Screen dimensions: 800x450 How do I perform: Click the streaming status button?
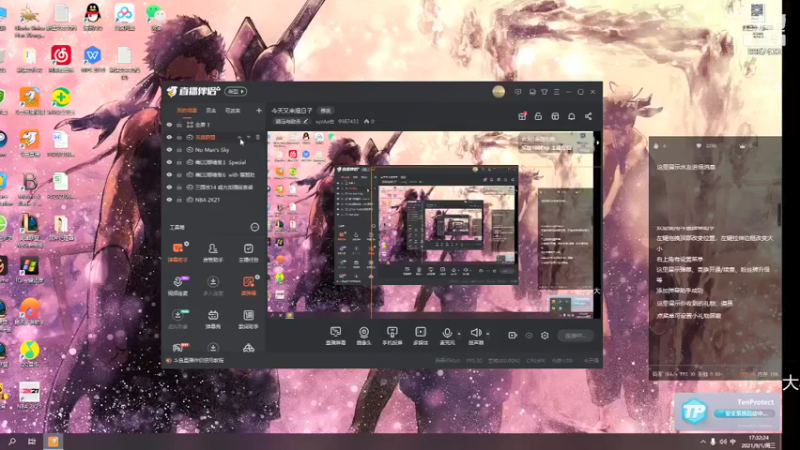pos(576,335)
